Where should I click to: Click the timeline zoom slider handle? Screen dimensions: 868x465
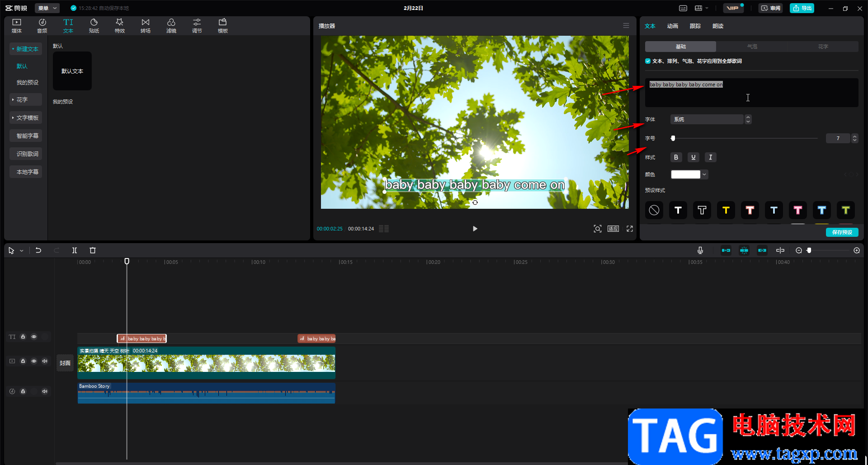[809, 250]
